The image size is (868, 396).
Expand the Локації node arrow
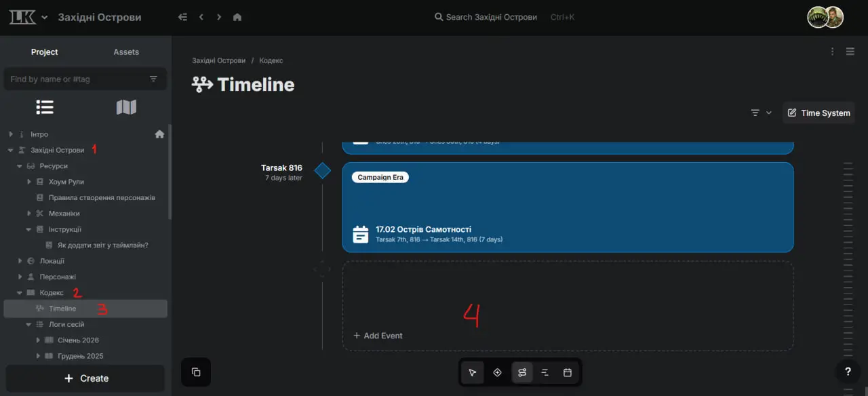pyautogui.click(x=20, y=261)
